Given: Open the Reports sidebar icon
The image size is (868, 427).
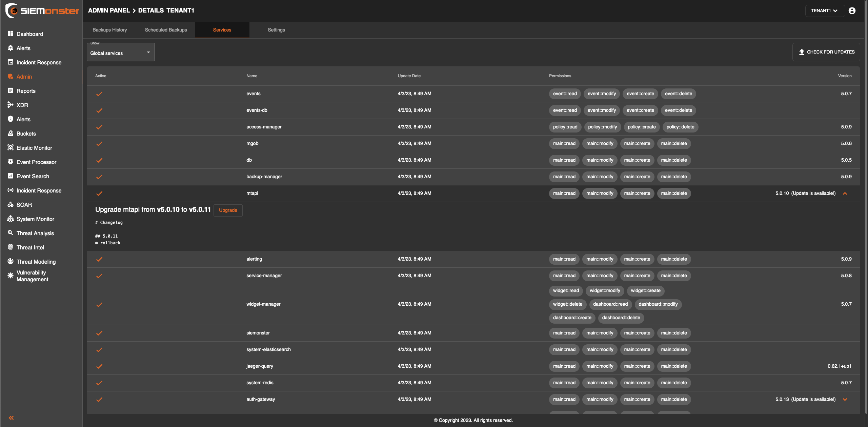Looking at the screenshot, I should point(11,91).
